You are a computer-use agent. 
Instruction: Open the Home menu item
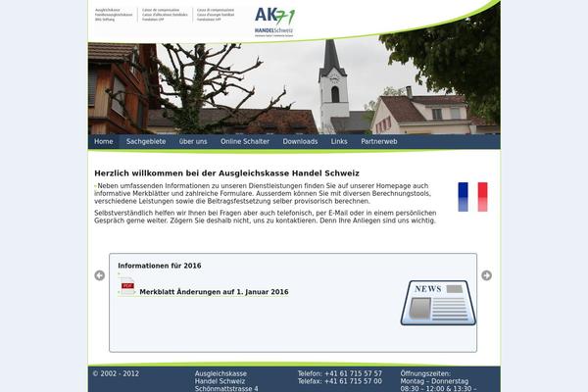pos(104,141)
